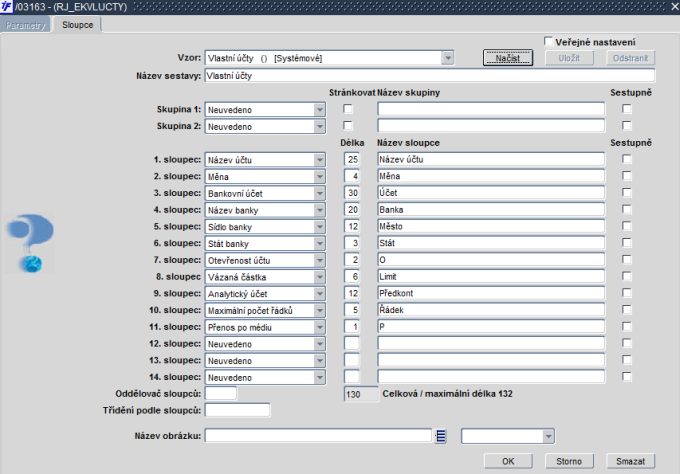Enable the Veřejné nastavení checkbox

click(x=548, y=41)
